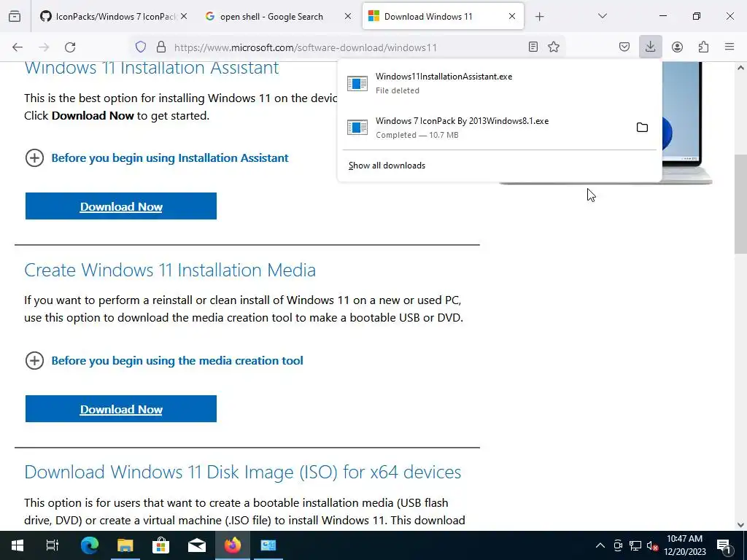Show hidden system tray icons

coord(600,545)
